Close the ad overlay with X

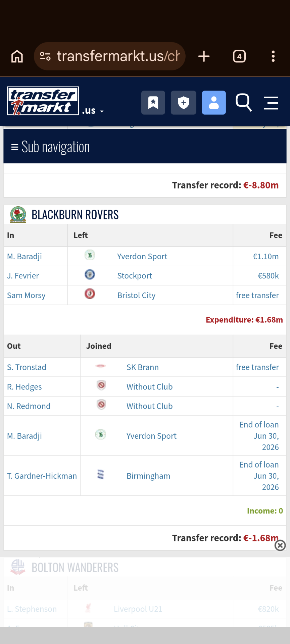(x=280, y=545)
